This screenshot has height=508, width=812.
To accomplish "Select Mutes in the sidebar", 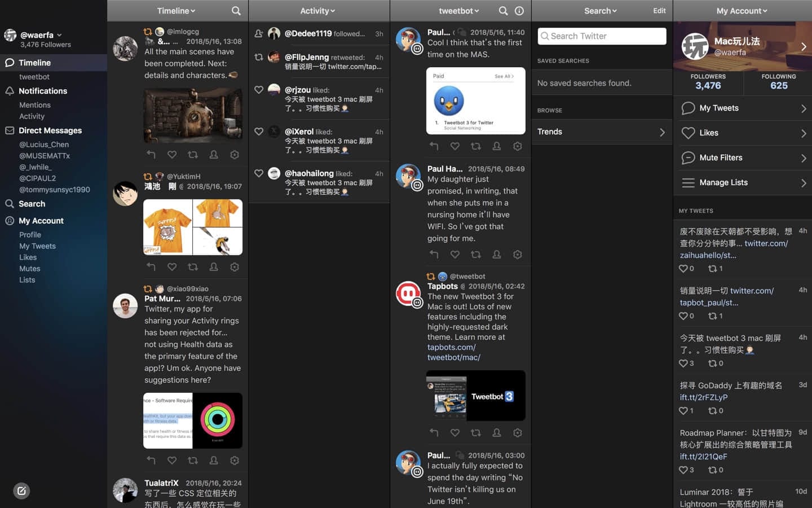I will [29, 269].
